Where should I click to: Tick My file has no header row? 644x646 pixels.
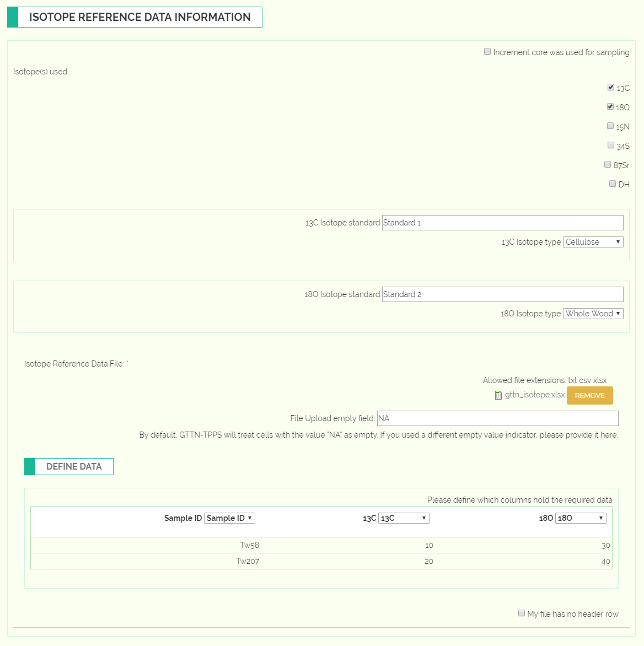point(522,613)
